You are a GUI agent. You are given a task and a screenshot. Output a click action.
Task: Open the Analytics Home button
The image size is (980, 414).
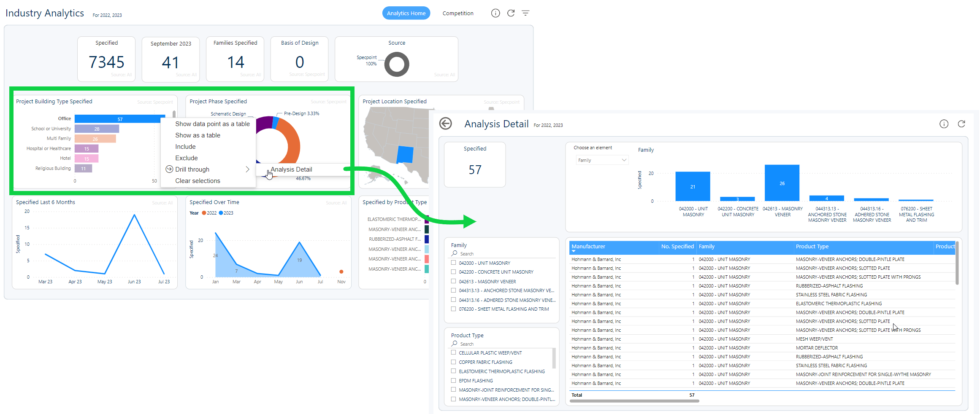(x=406, y=13)
